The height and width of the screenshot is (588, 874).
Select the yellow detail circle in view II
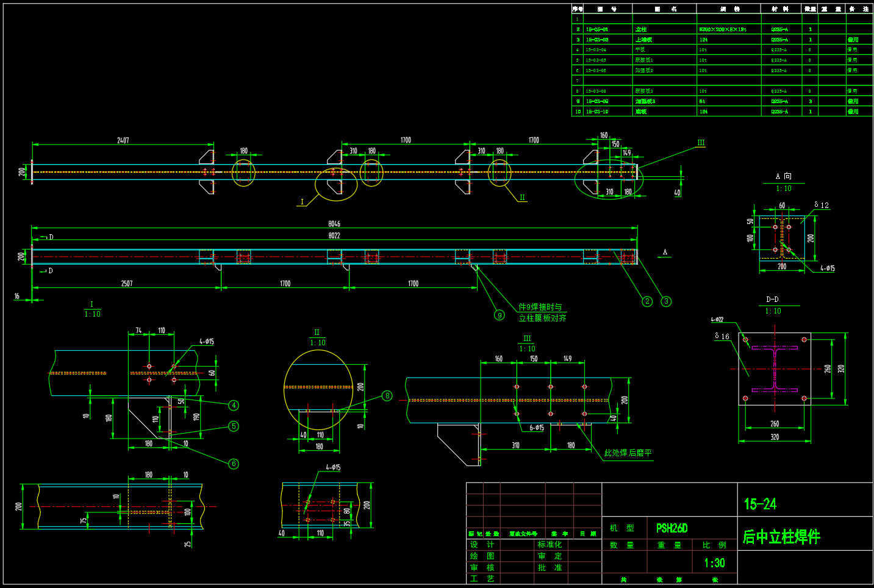318,387
